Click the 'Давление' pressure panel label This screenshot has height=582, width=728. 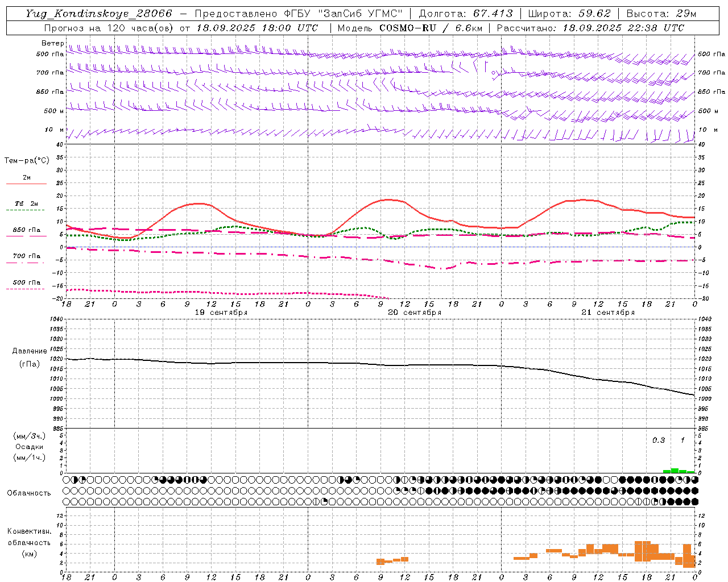[30, 351]
